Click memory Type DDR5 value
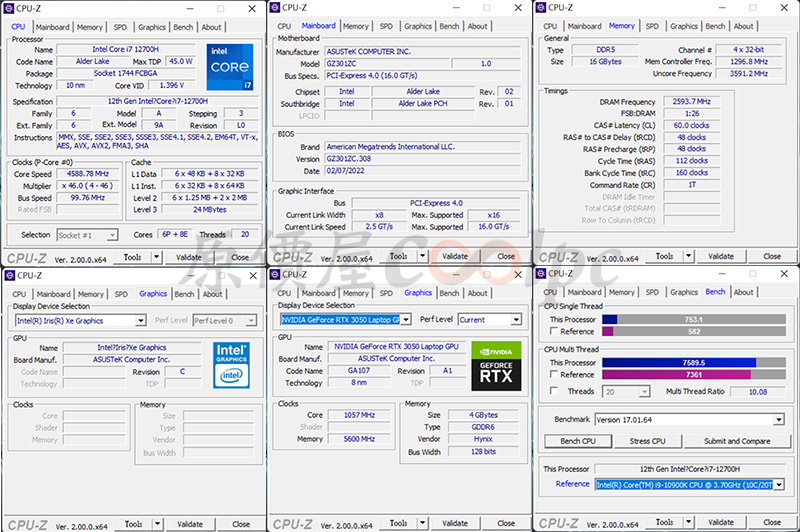 coord(605,49)
